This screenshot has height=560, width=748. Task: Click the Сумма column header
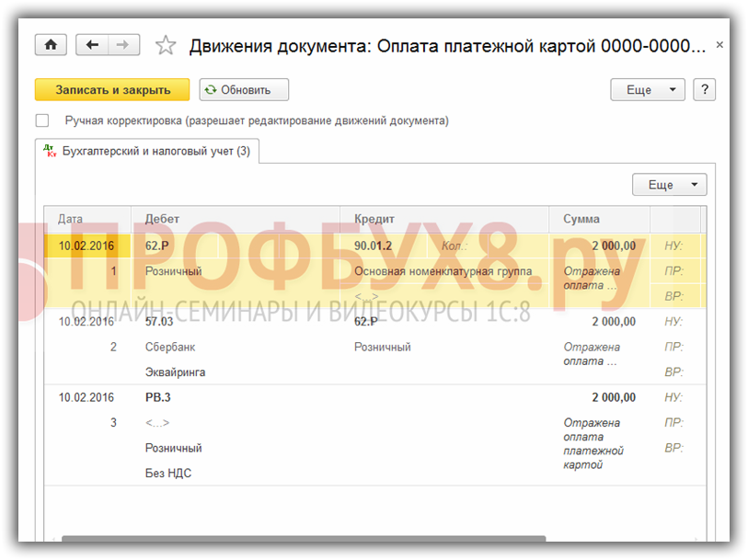[x=581, y=219]
